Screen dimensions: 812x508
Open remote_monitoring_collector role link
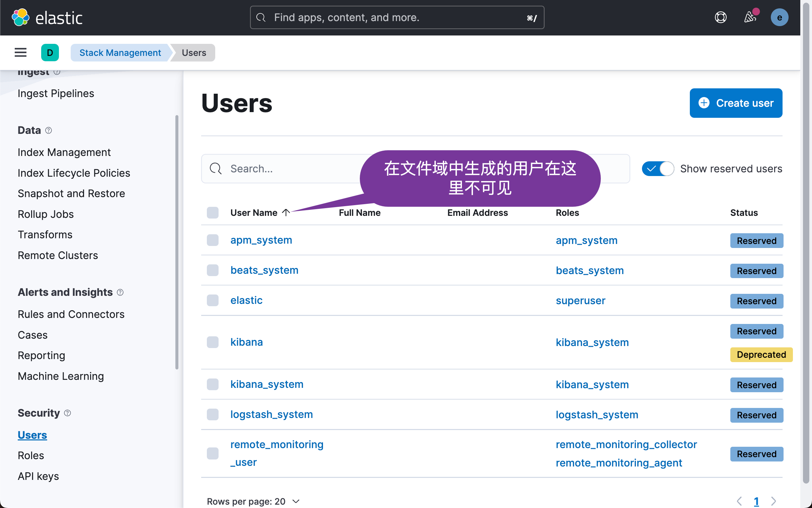(x=626, y=444)
